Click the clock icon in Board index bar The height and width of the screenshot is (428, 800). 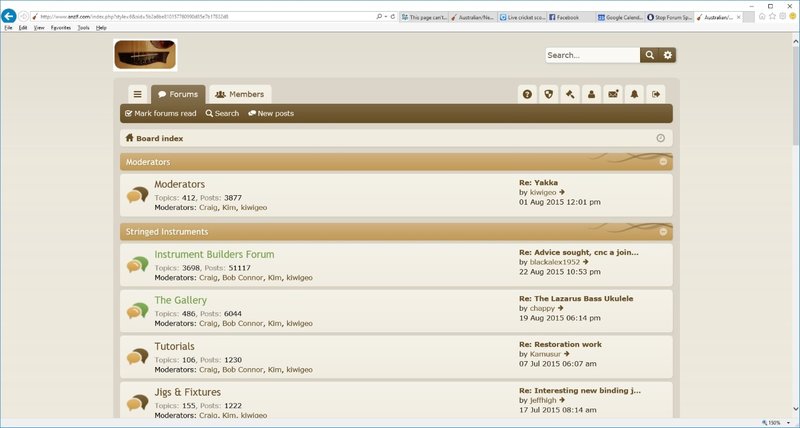tap(660, 138)
